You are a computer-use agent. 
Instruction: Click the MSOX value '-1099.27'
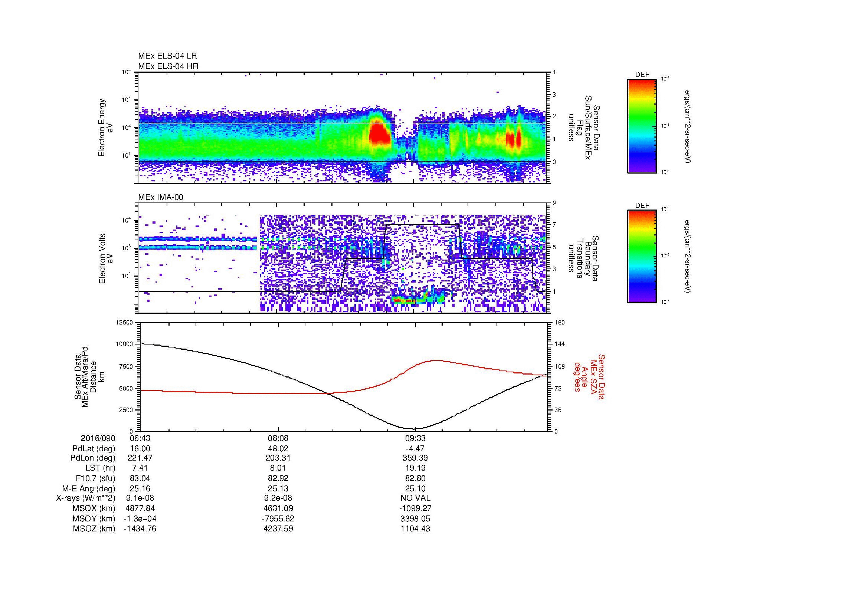pyautogui.click(x=415, y=508)
